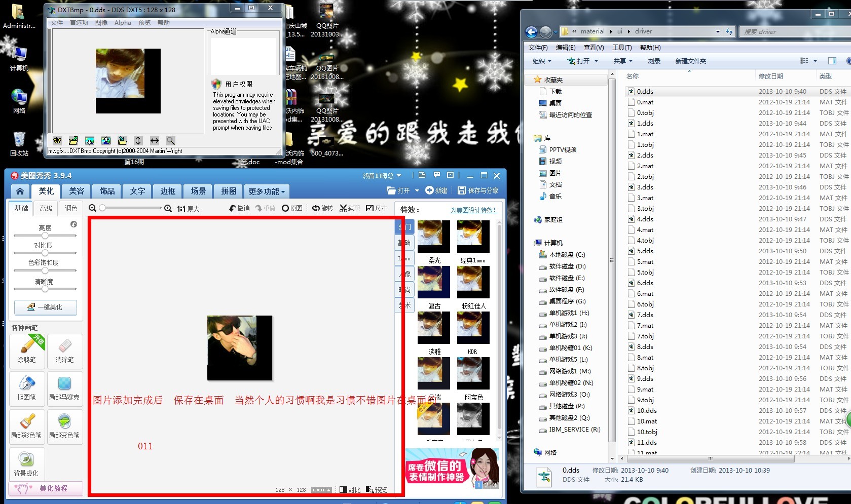Click the butterfly icon in DXTBmp toolbar

[57, 141]
